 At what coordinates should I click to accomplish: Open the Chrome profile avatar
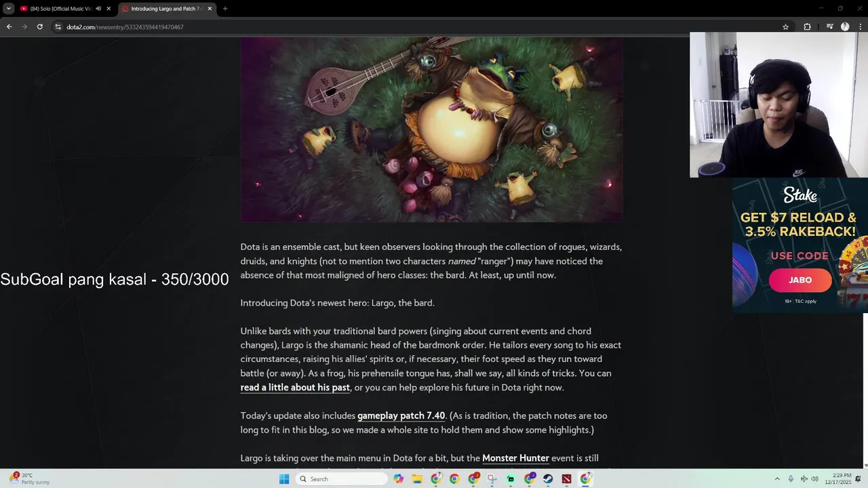coord(845,27)
